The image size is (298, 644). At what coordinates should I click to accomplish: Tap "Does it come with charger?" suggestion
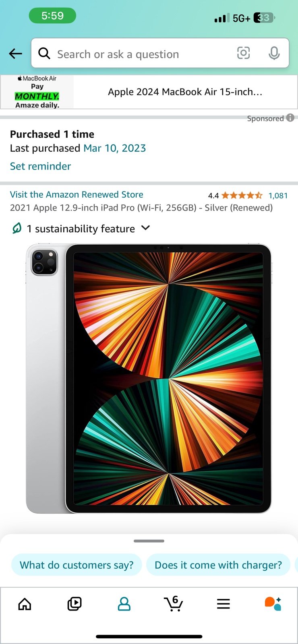coord(218,565)
